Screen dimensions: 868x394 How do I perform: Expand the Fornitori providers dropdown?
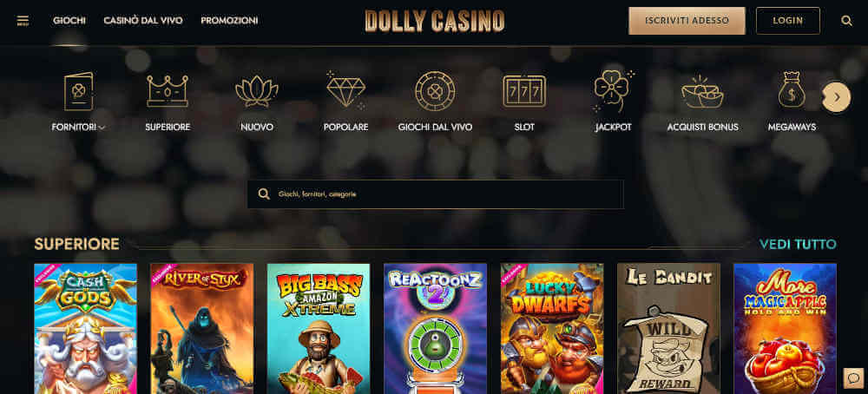(79, 127)
